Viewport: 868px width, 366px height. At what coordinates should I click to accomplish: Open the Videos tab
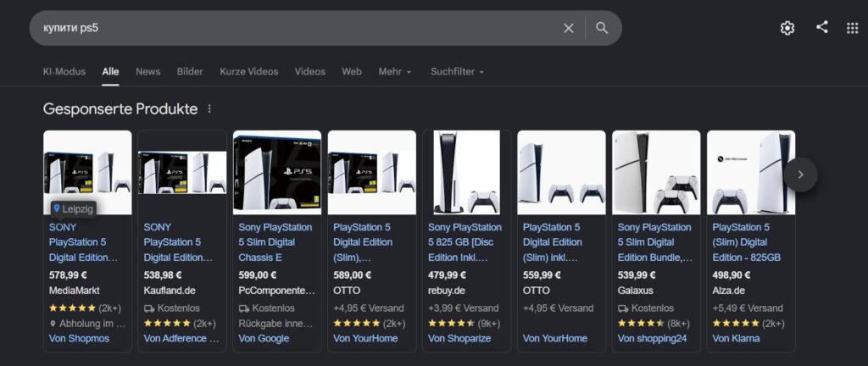(x=310, y=71)
